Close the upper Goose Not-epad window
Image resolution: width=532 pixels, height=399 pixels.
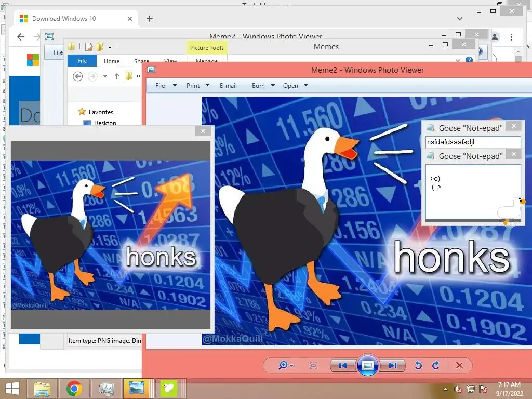click(x=514, y=126)
